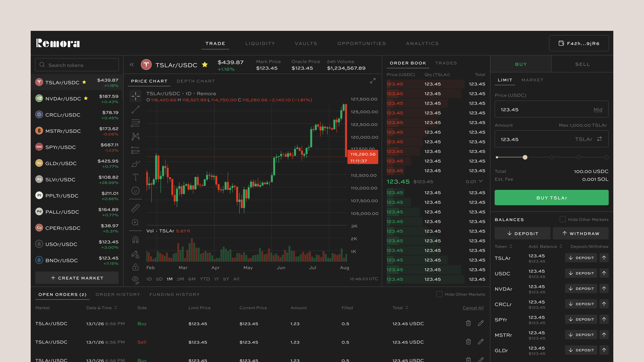Click the amount slider handle

click(x=525, y=157)
